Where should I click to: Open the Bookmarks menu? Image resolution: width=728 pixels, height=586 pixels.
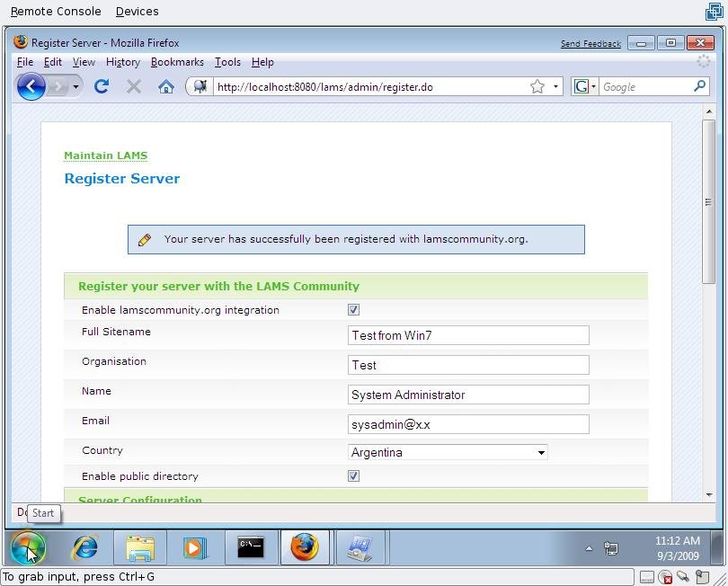(177, 62)
